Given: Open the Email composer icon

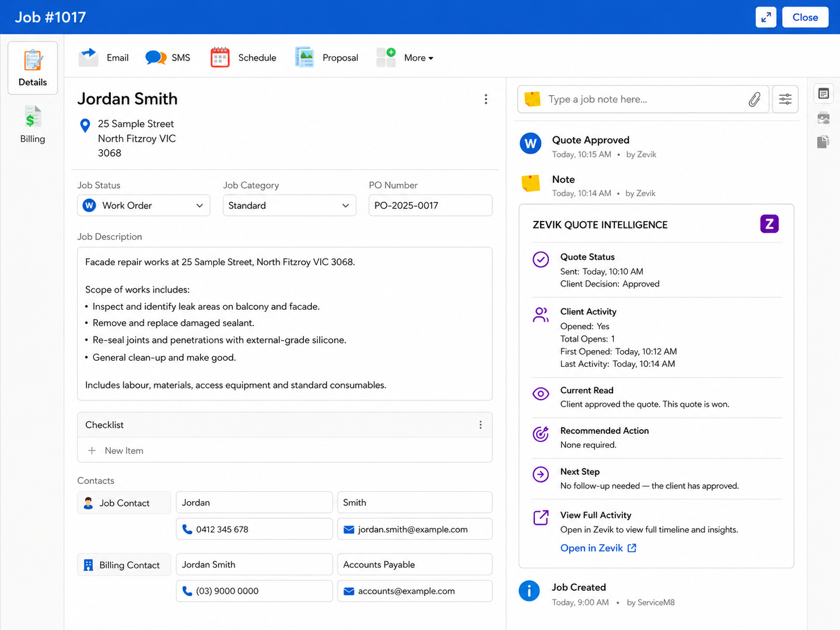Looking at the screenshot, I should (89, 57).
